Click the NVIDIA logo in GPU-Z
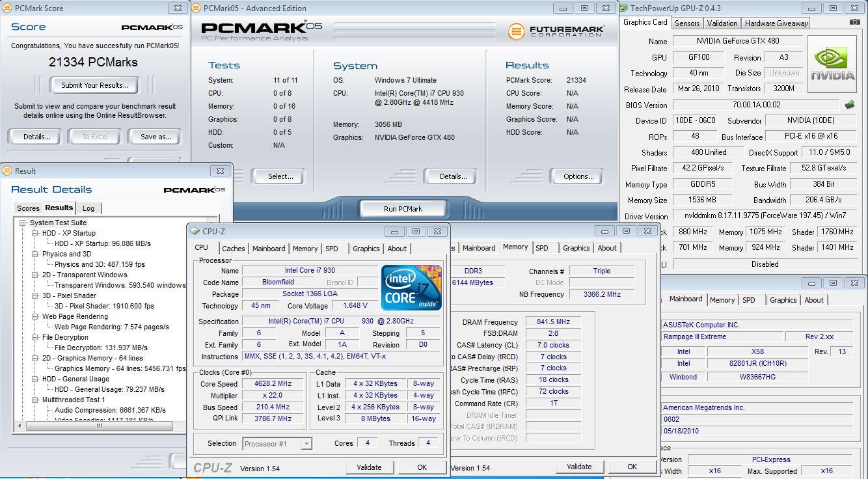868x479 pixels. [833, 65]
